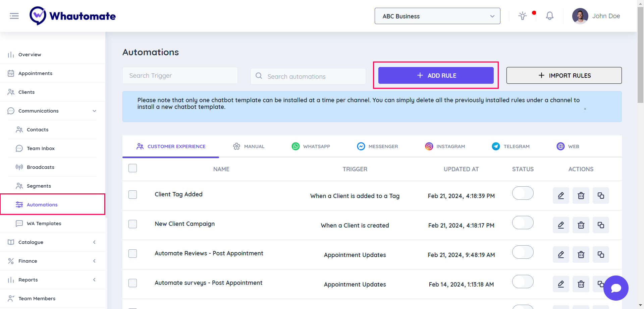The image size is (644, 309).
Task: Click the lightbulb tips icon
Action: pos(523,16)
